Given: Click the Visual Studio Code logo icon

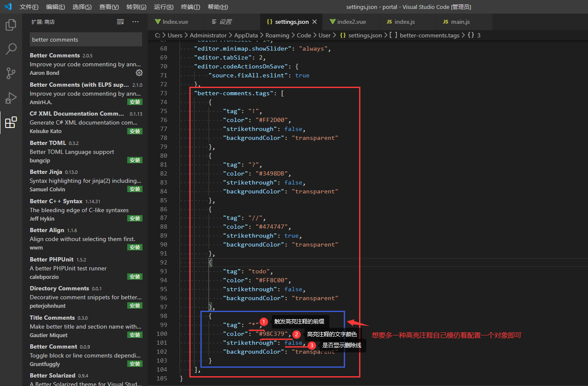Looking at the screenshot, I should pos(8,6).
